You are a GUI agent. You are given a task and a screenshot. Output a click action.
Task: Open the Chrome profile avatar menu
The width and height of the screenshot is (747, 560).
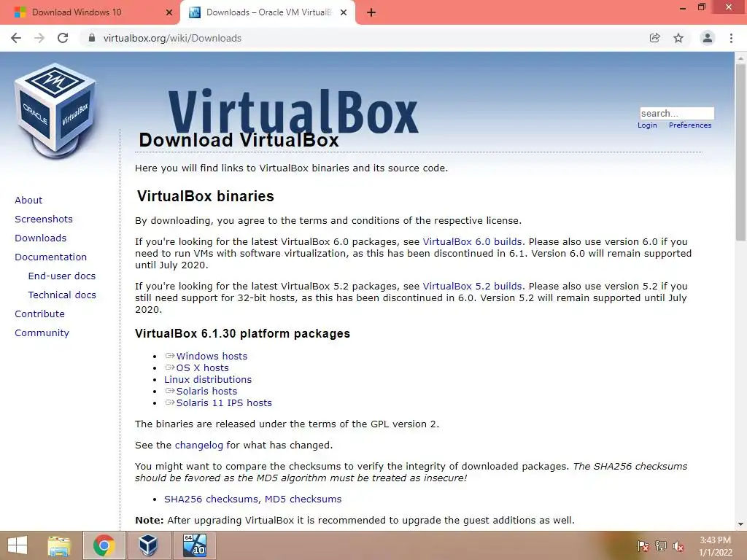click(x=708, y=38)
